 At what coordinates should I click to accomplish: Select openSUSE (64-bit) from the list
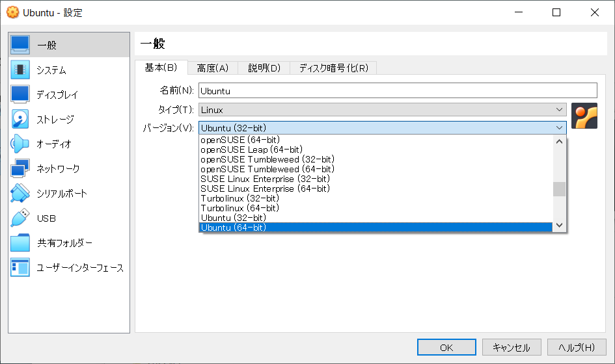click(x=376, y=140)
